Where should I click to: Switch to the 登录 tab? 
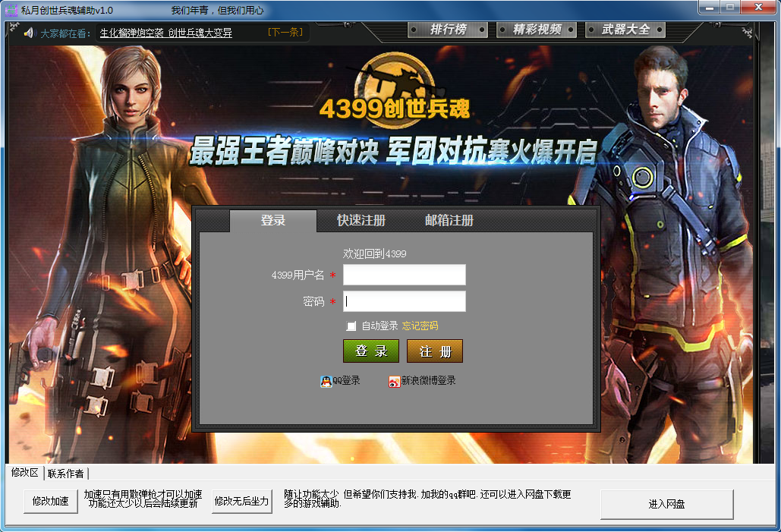273,220
